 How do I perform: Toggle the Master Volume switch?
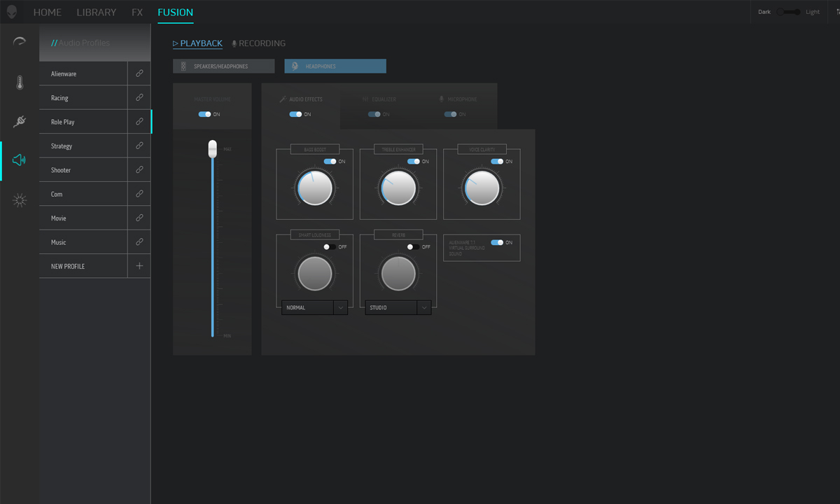[204, 114]
